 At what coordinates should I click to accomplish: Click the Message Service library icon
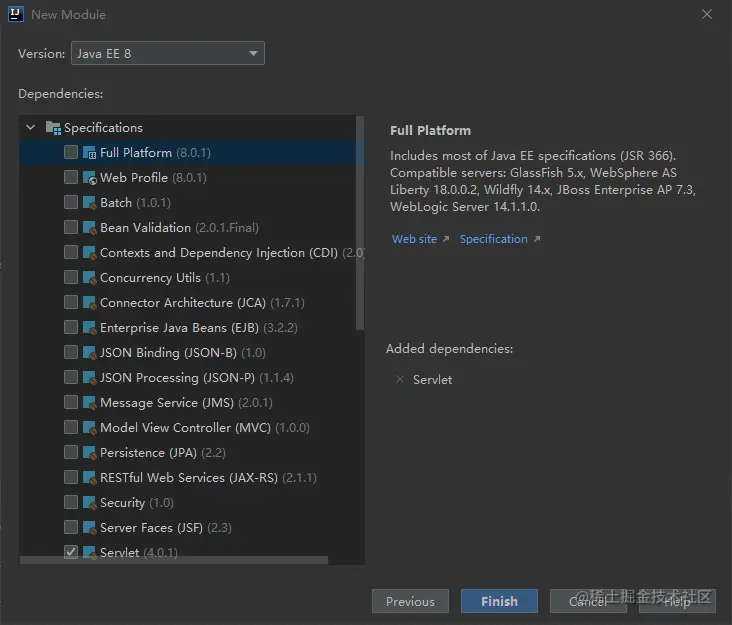pyautogui.click(x=89, y=402)
